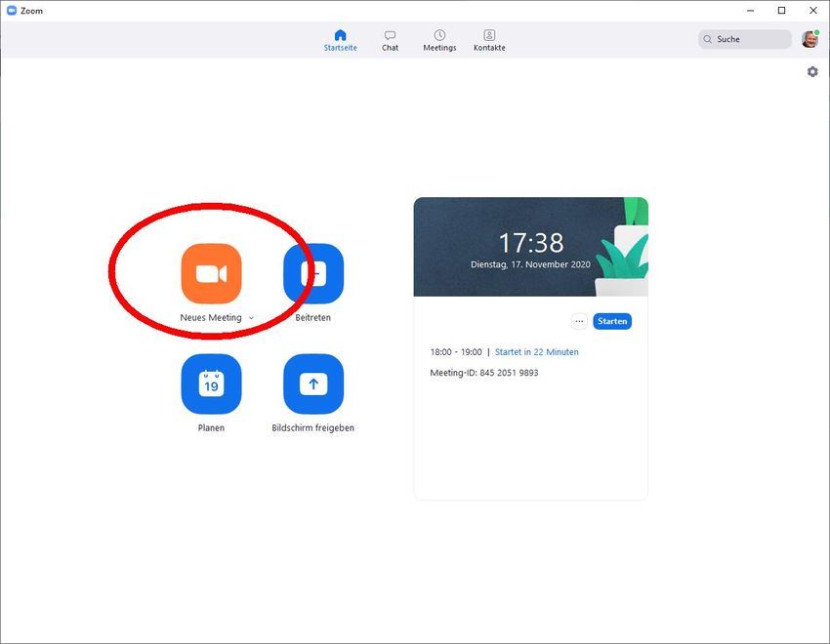This screenshot has height=644, width=830.
Task: Minimize the Zoom window
Action: (x=751, y=11)
